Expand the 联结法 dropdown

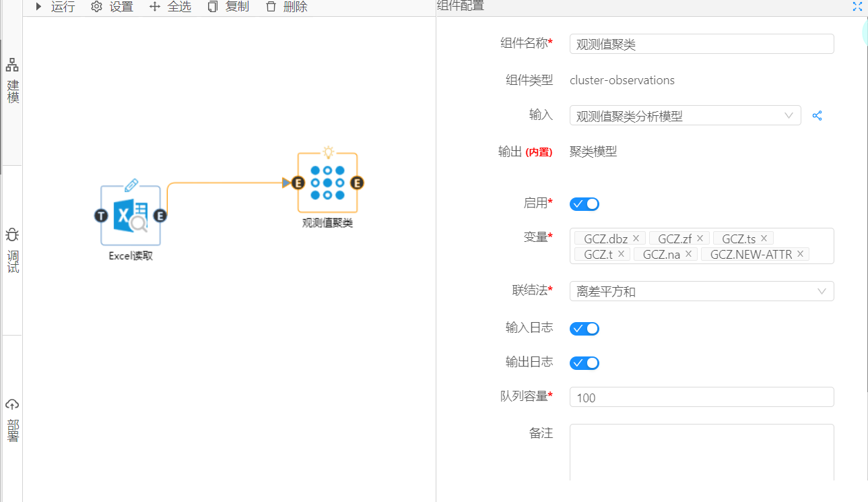701,291
